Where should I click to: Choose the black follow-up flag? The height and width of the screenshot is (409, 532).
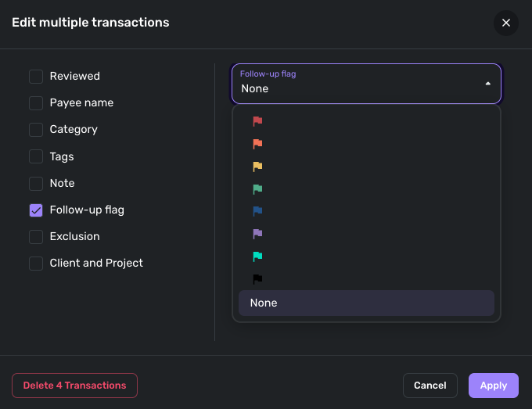(x=257, y=279)
